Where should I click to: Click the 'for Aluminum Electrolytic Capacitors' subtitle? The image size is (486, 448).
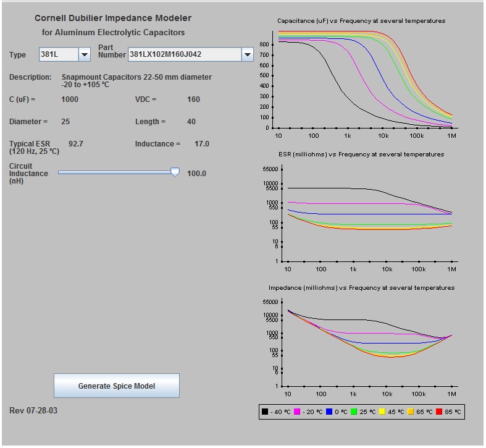[113, 32]
